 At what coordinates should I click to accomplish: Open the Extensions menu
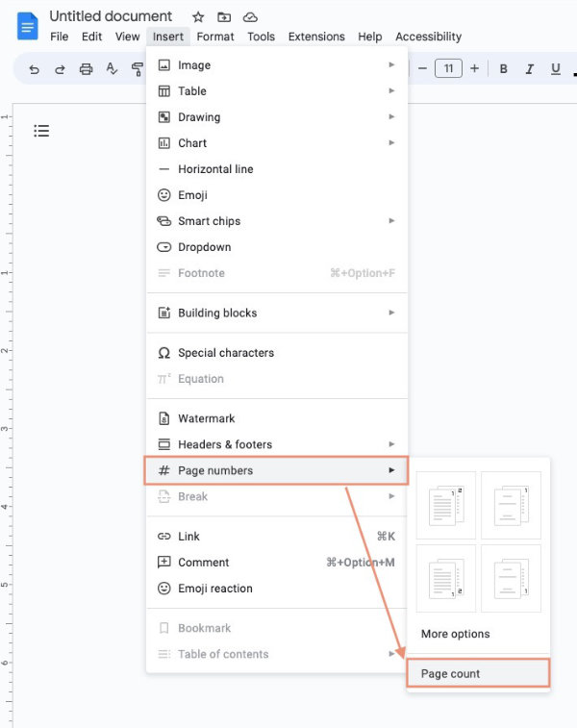click(x=316, y=37)
